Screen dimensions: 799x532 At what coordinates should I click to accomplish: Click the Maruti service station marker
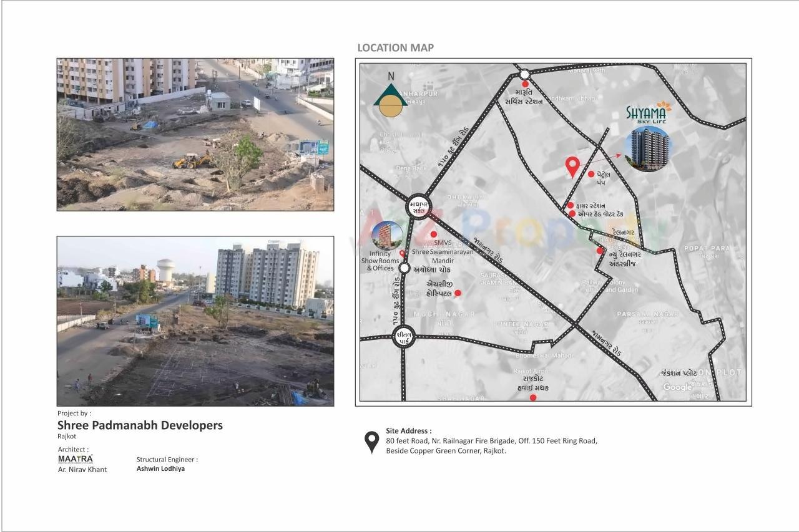[524, 84]
